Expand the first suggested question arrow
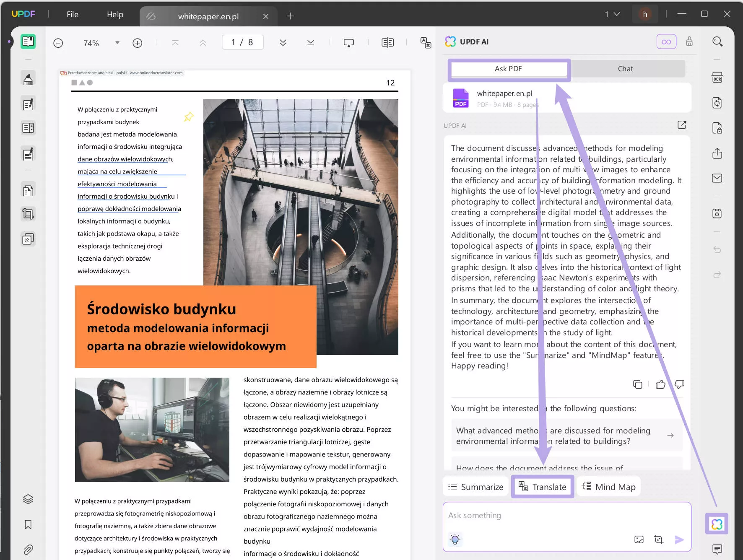Screen dimensions: 743x560 (x=670, y=436)
